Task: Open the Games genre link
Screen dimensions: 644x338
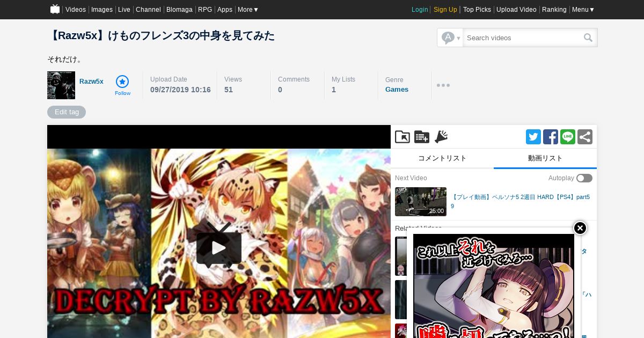Action: 397,90
